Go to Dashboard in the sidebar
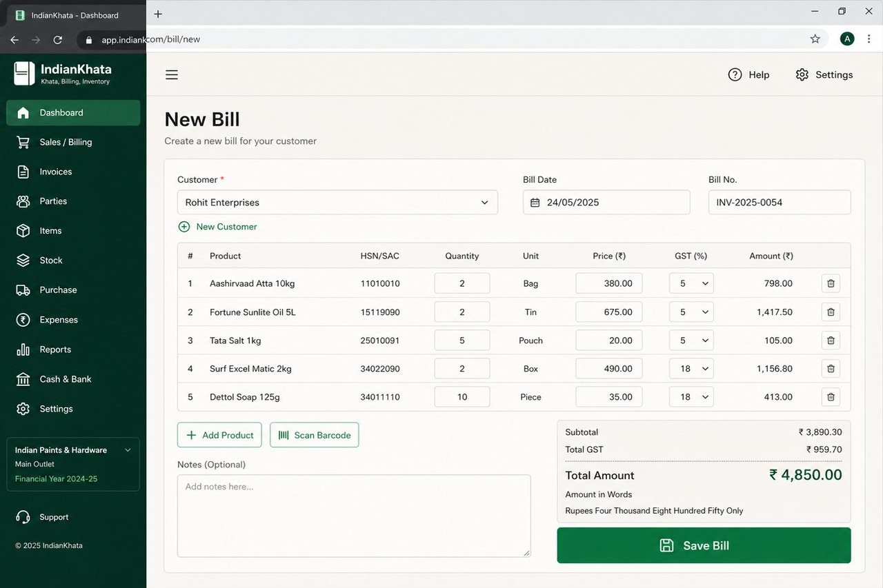This screenshot has width=883, height=588. [x=73, y=112]
